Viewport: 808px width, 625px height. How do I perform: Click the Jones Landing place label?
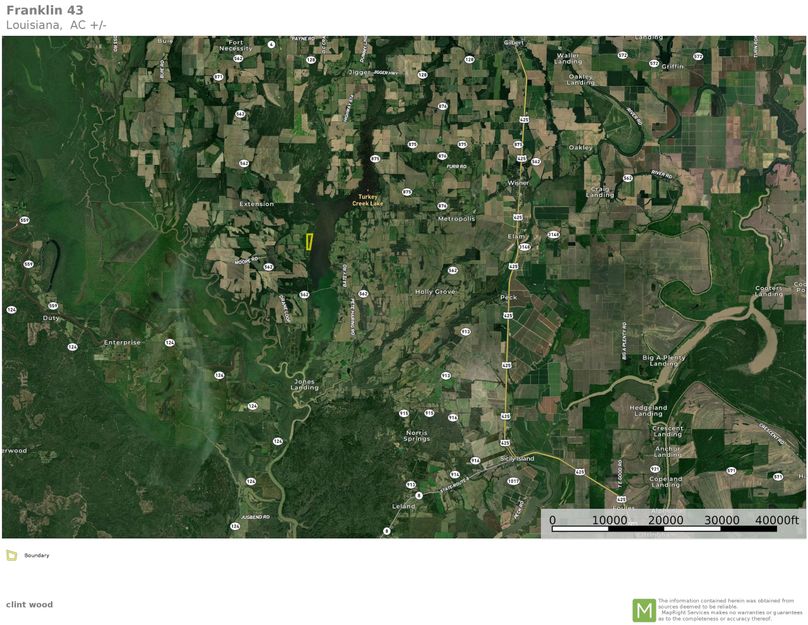coord(304,385)
